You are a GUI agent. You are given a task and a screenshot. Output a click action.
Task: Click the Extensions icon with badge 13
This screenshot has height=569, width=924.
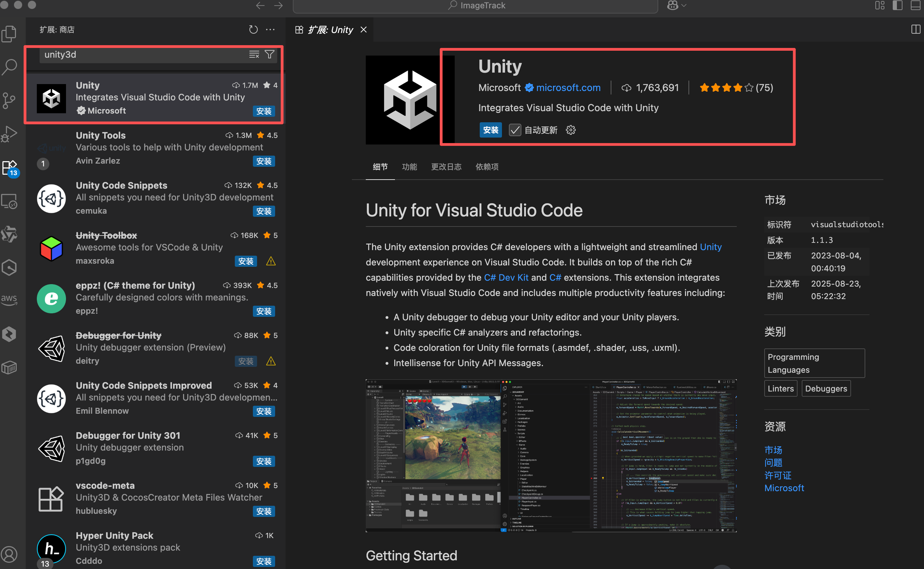pyautogui.click(x=9, y=167)
